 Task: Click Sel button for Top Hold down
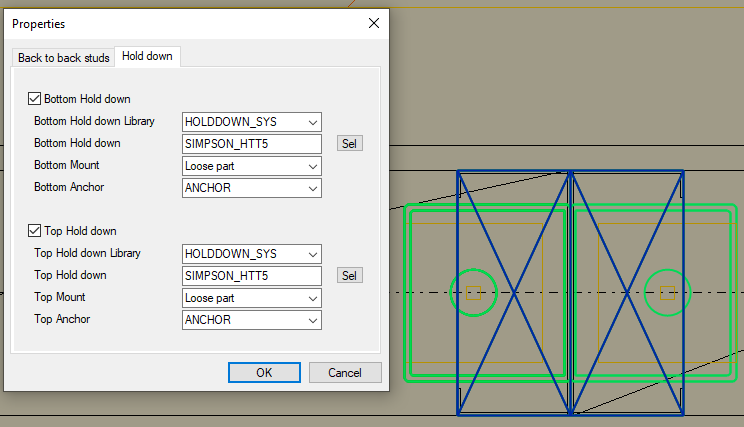349,276
